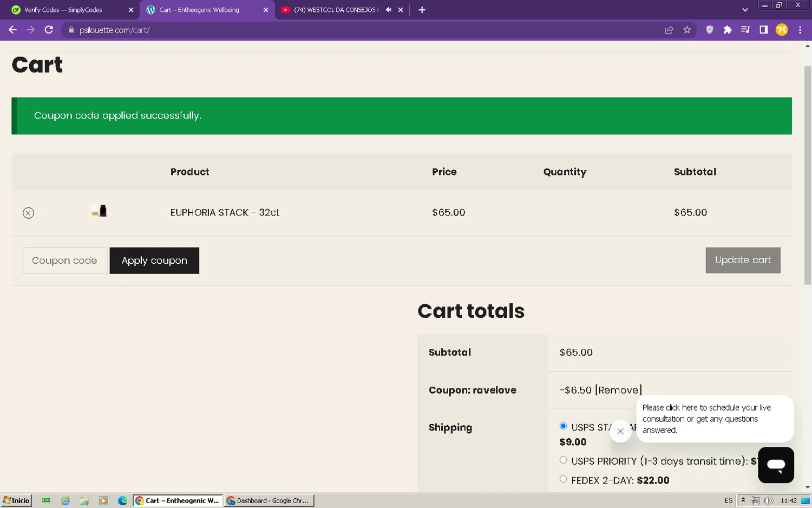The image size is (812, 508).
Task: Click the system tray volume icon
Action: 769,500
